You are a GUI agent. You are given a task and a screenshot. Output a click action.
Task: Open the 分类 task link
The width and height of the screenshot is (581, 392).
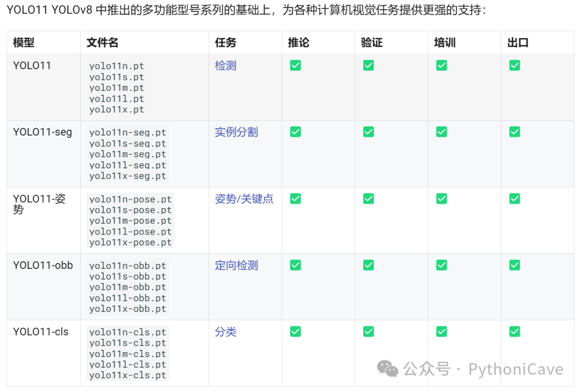coord(225,332)
